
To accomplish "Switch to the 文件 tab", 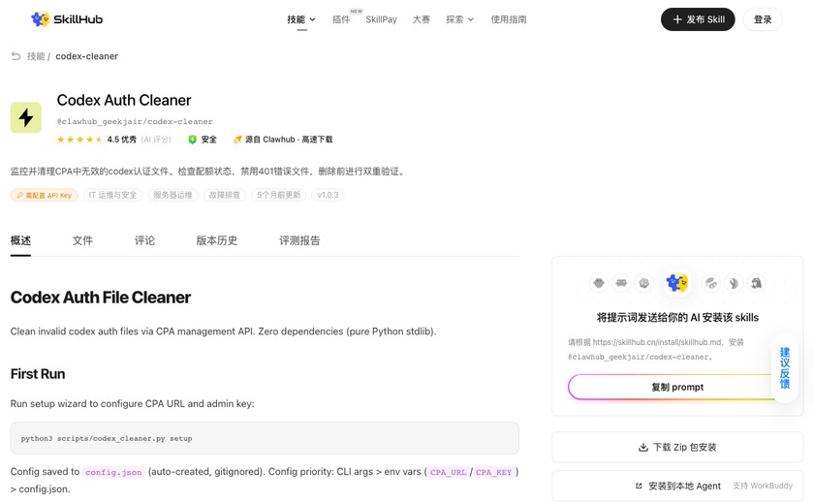I will [x=82, y=240].
